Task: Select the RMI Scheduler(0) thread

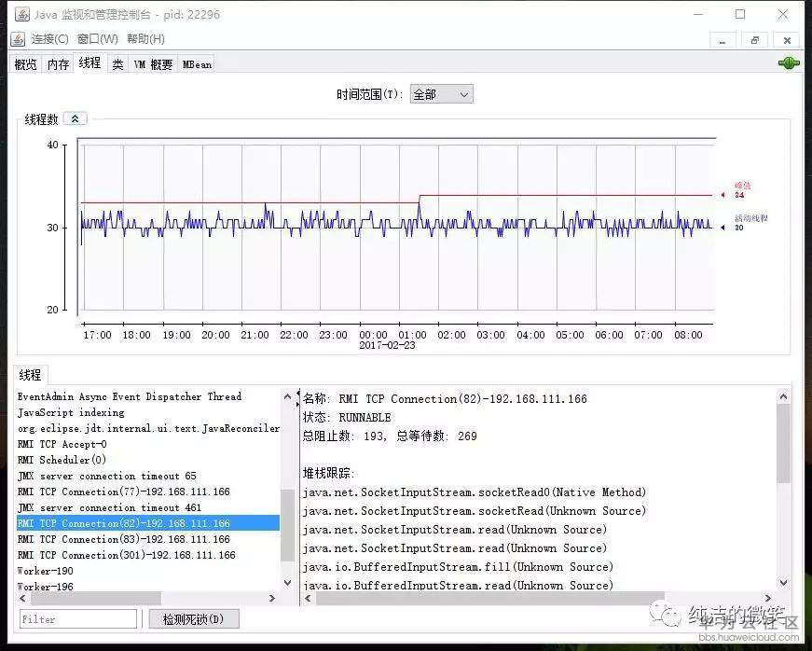Action: (148, 460)
